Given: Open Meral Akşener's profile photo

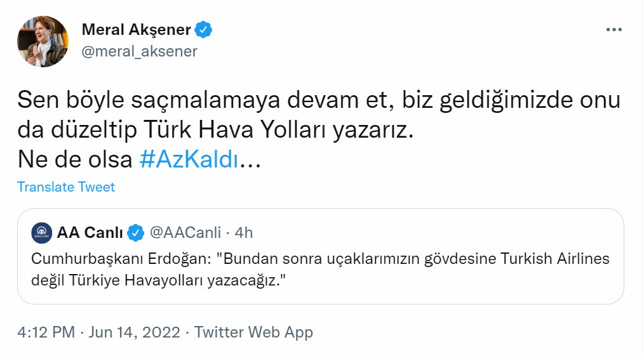Looking at the screenshot, I should point(43,41).
